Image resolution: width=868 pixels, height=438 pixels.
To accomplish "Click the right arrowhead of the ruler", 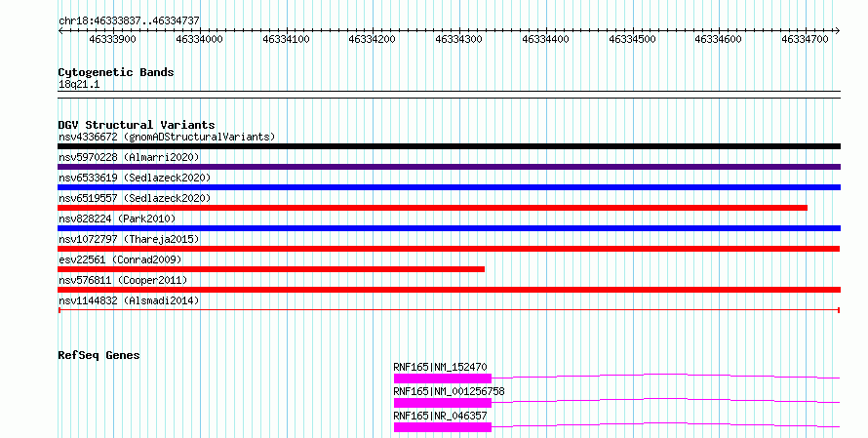I will pos(838,31).
